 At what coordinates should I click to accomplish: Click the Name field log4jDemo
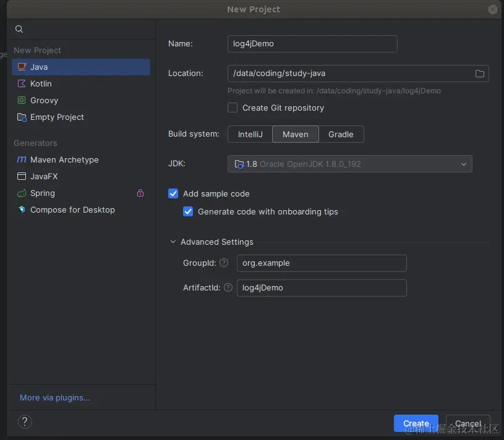pyautogui.click(x=312, y=44)
